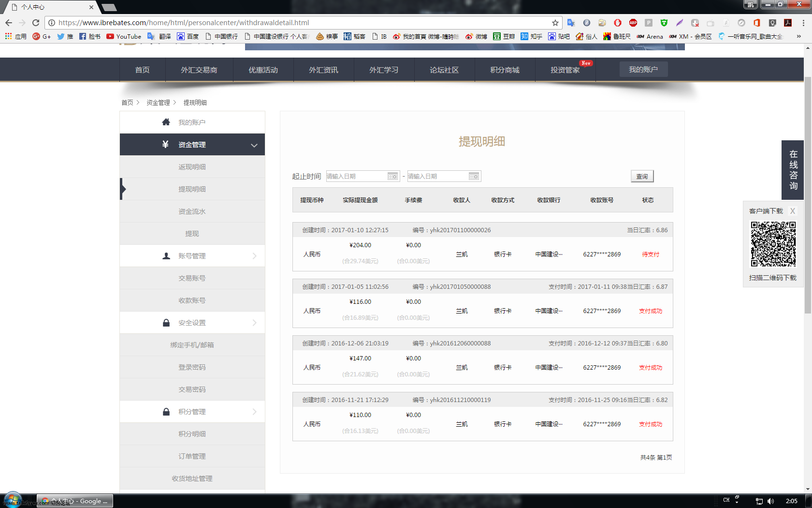Open the volume icon in system tray
The width and height of the screenshot is (812, 508).
coord(770,501)
